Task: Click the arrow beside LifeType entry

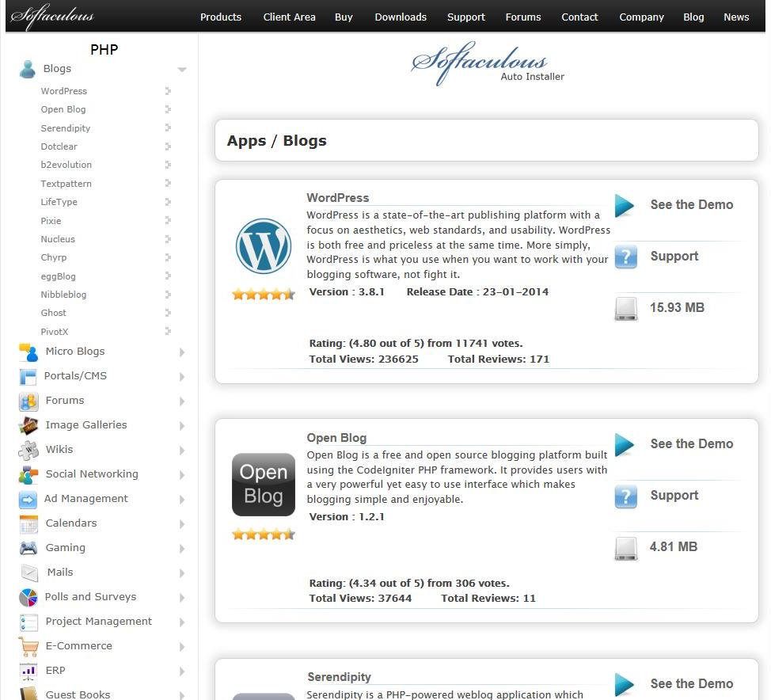Action: tap(168, 202)
